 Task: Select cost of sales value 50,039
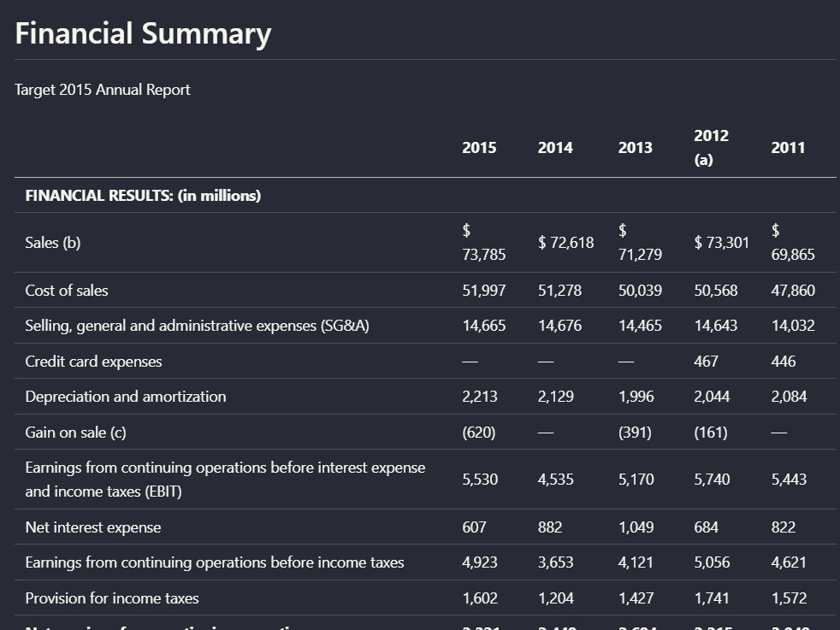click(x=640, y=290)
